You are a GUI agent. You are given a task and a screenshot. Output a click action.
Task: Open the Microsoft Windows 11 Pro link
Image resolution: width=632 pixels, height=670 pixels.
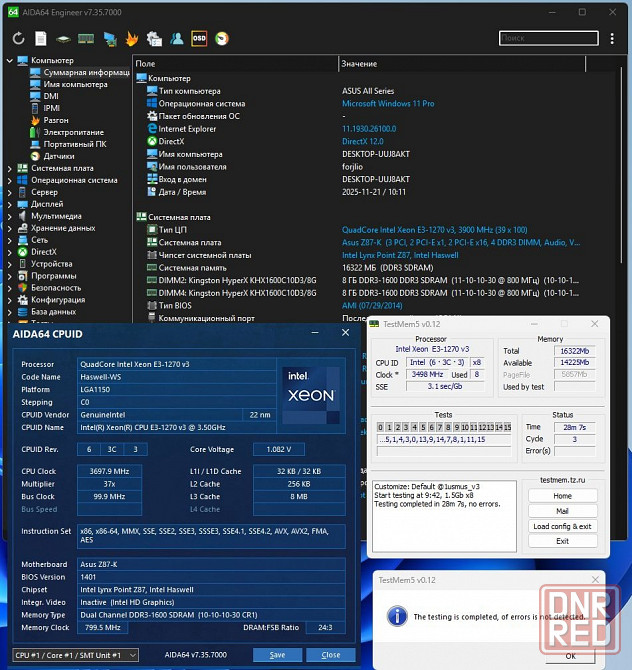pyautogui.click(x=387, y=103)
